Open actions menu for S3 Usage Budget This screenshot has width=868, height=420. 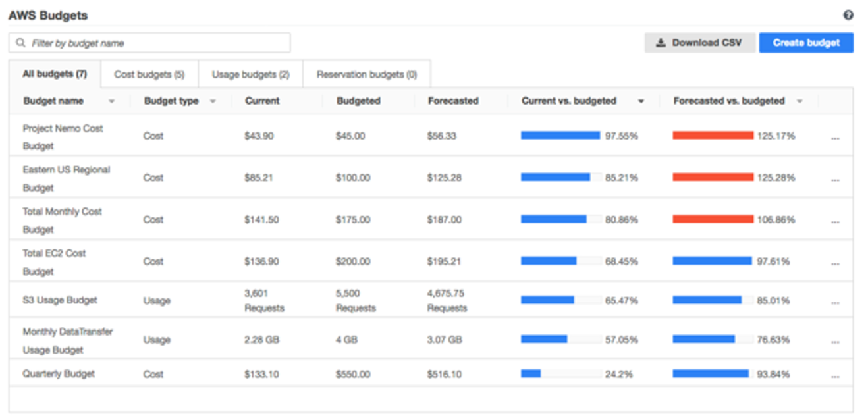pyautogui.click(x=835, y=303)
